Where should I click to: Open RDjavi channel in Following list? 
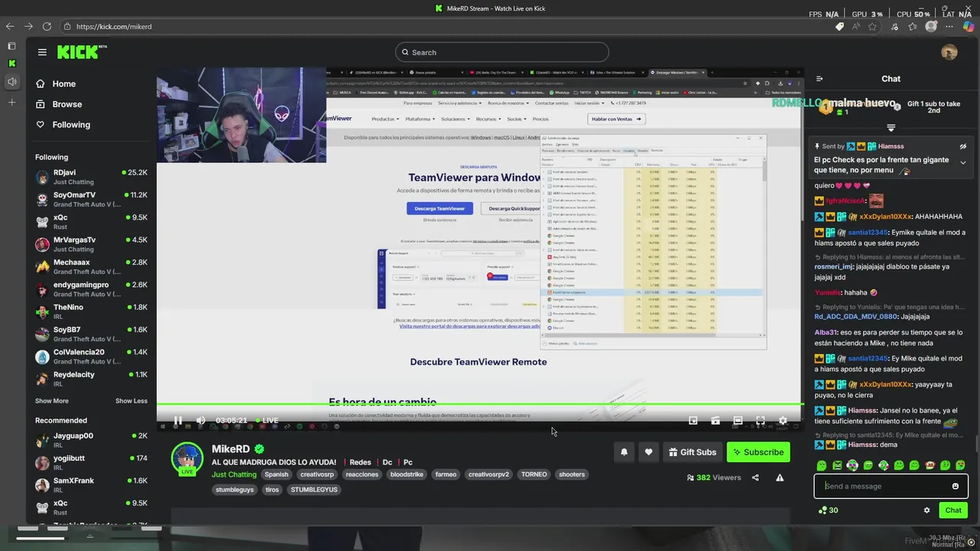coord(91,178)
